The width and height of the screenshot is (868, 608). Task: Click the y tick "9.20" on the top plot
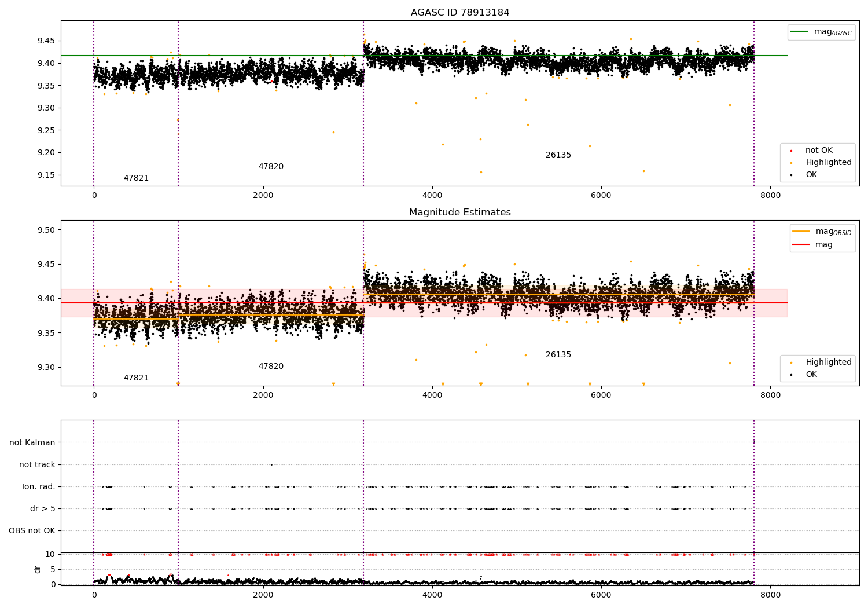tap(46, 153)
